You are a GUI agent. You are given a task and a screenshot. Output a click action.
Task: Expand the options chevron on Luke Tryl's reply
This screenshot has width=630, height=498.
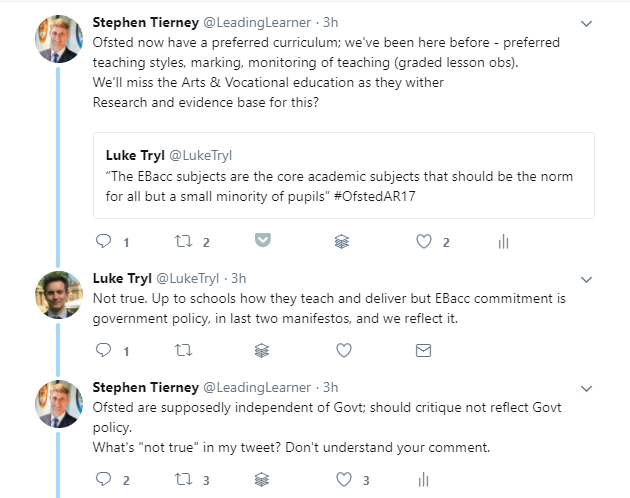click(587, 279)
